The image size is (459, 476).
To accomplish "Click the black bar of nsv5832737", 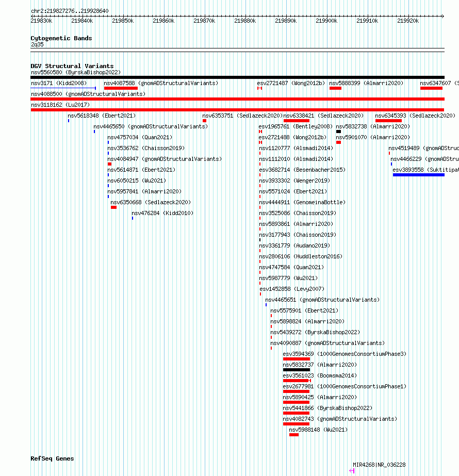I will pos(296,370).
